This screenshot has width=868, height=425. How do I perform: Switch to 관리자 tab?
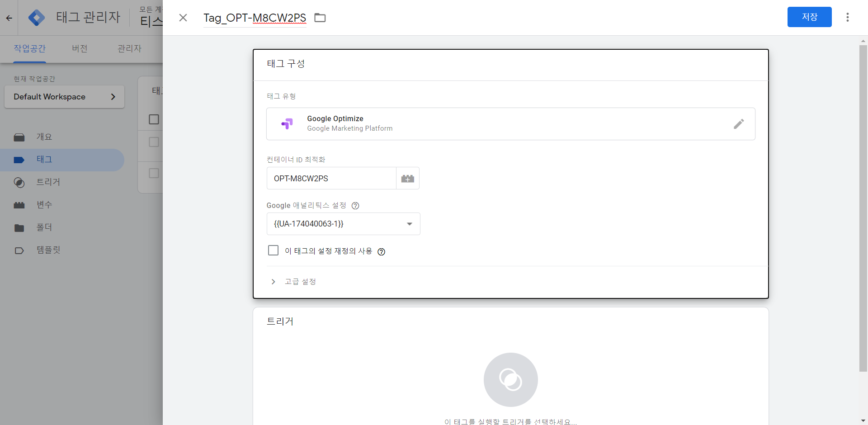(x=129, y=48)
